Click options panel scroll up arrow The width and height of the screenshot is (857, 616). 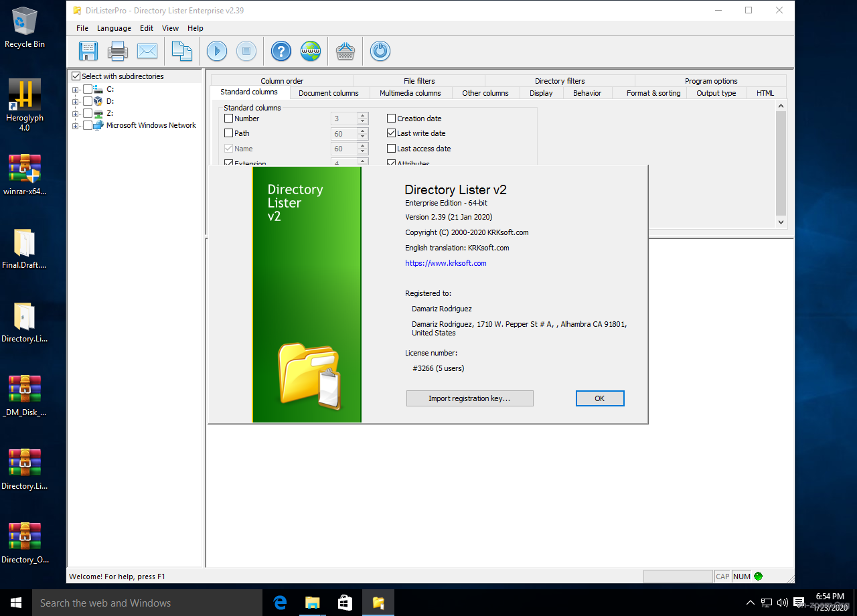[781, 106]
